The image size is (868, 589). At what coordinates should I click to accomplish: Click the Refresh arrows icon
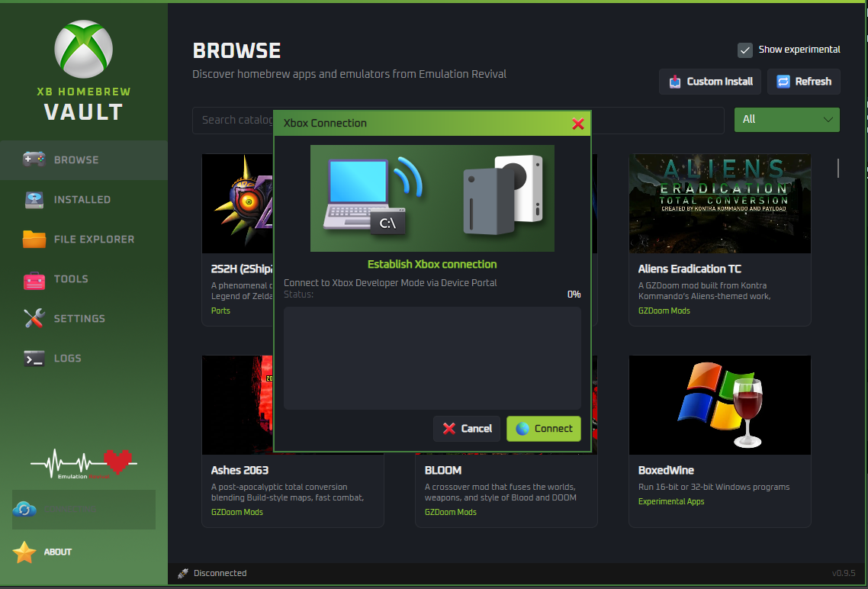click(x=783, y=82)
